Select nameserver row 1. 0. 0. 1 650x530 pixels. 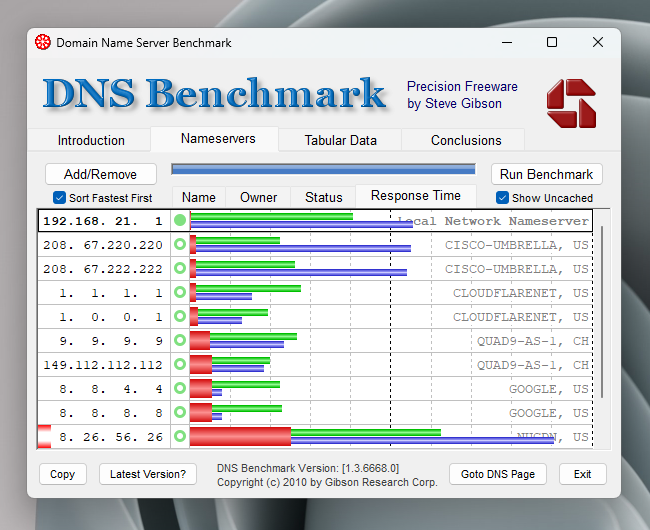click(x=315, y=317)
